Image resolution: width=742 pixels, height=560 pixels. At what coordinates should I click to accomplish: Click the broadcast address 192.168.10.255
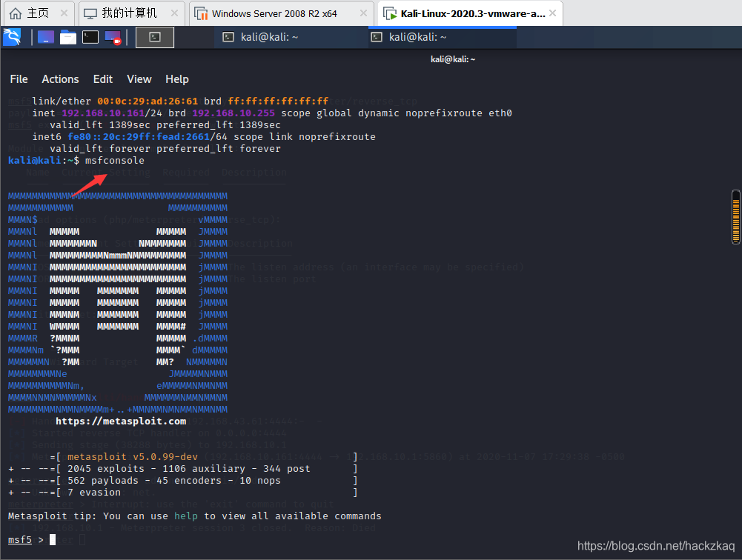pyautogui.click(x=233, y=113)
